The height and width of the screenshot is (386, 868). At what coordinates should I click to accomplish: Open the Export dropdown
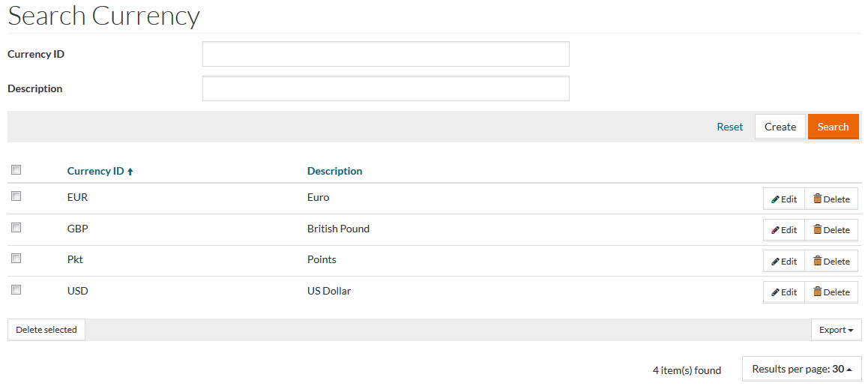pos(836,330)
